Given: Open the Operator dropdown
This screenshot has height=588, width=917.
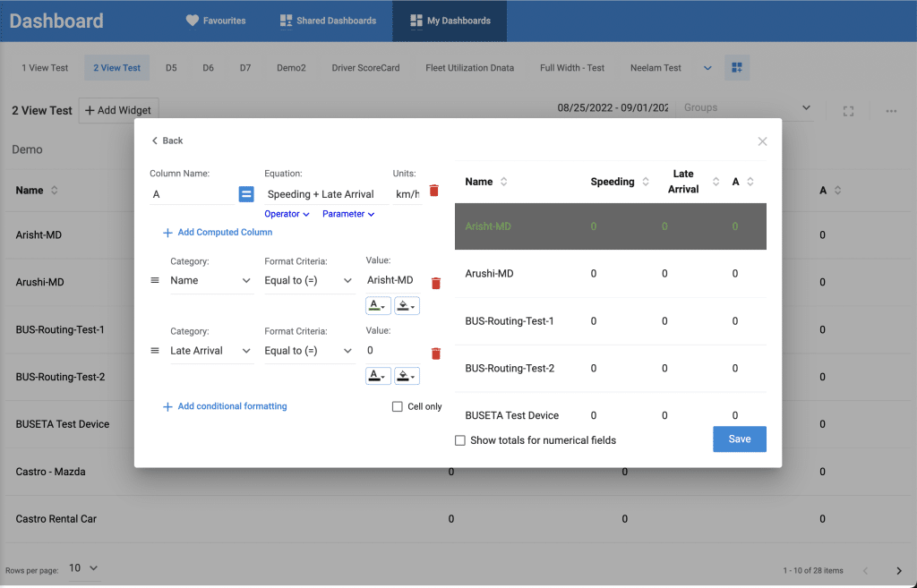Looking at the screenshot, I should (287, 214).
